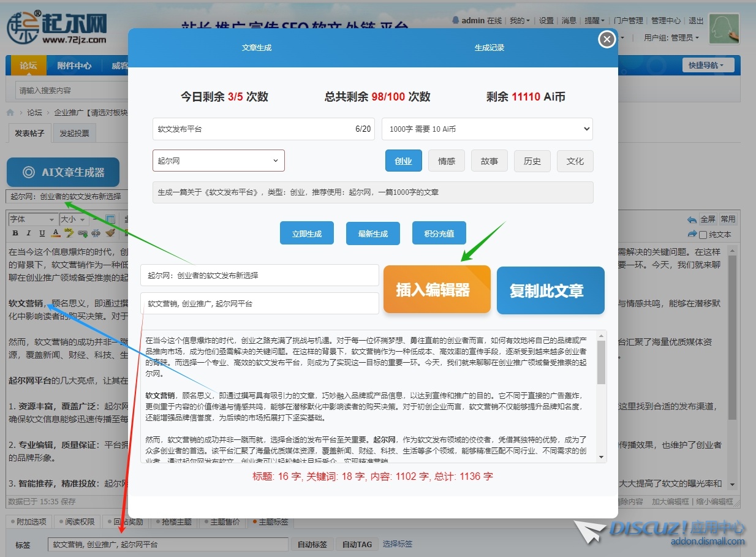Click the Bold formatting icon
The width and height of the screenshot is (756, 557).
(x=16, y=233)
